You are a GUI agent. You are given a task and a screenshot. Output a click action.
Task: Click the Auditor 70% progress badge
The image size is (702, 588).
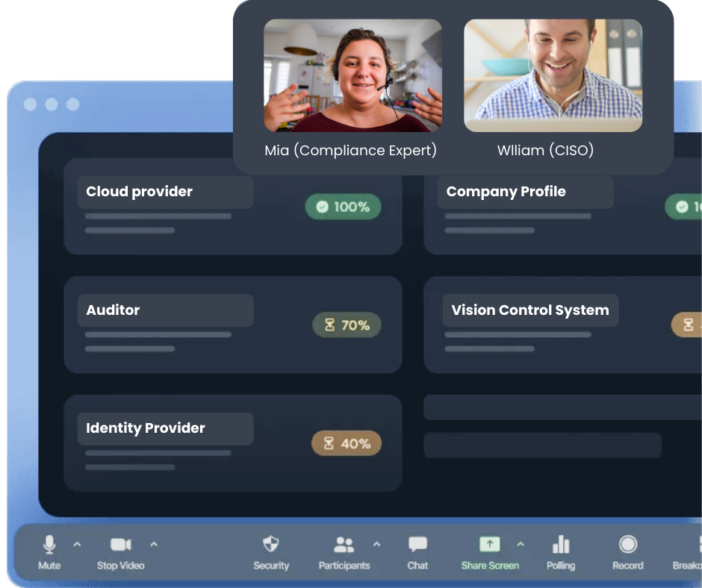click(347, 325)
